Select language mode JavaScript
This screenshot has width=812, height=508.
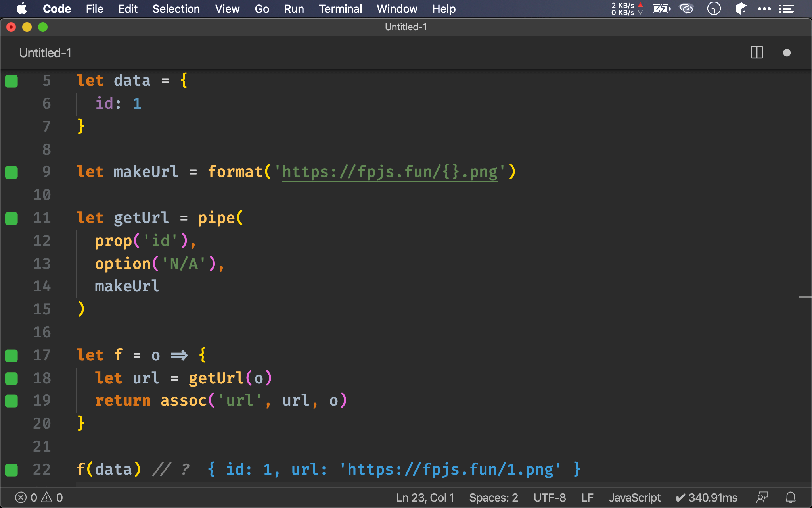click(634, 498)
